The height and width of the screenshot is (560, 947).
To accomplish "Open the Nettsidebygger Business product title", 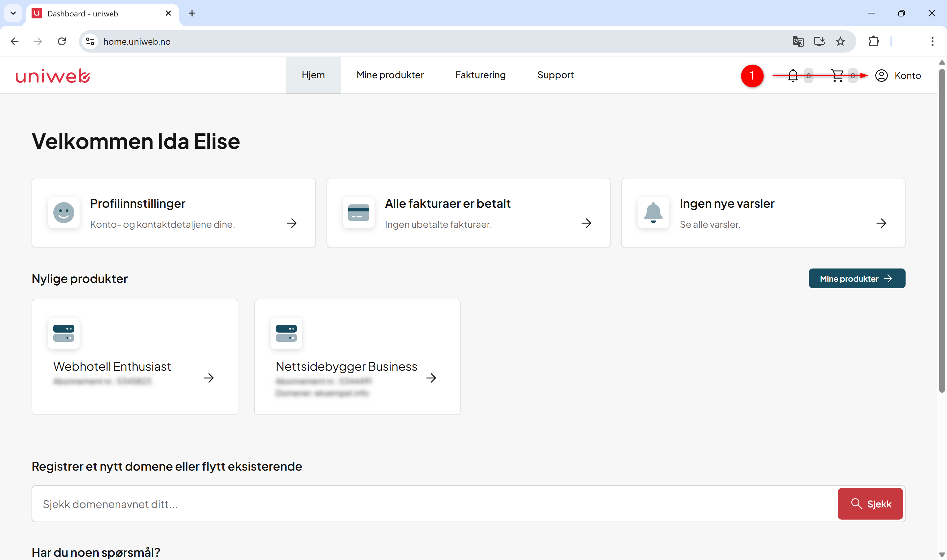I will click(347, 366).
